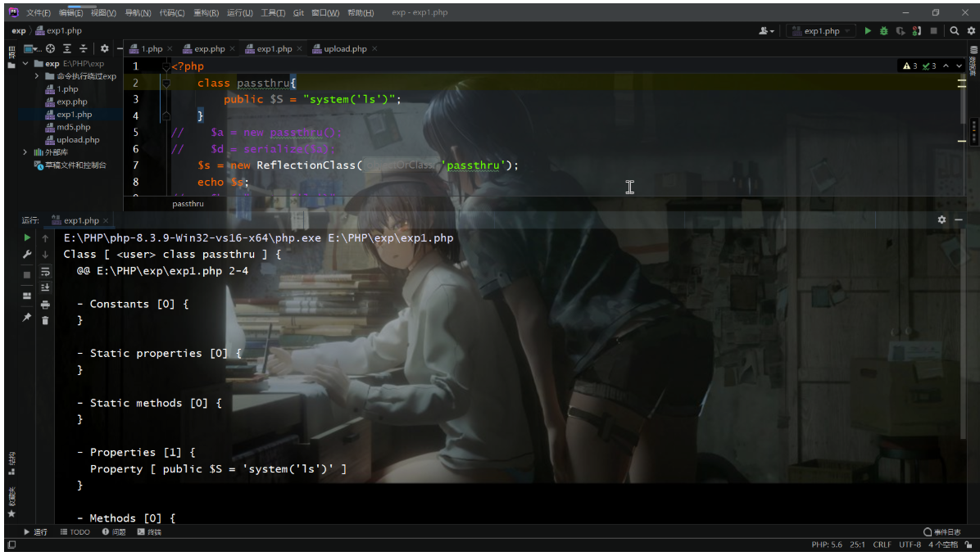Viewport: 980px width, 556px height.
Task: Click the warnings count indicator
Action: click(910, 66)
